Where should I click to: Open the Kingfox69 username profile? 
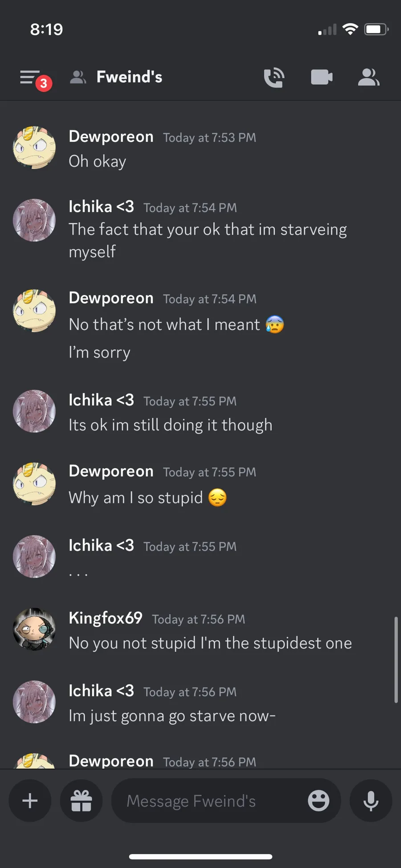tap(106, 618)
